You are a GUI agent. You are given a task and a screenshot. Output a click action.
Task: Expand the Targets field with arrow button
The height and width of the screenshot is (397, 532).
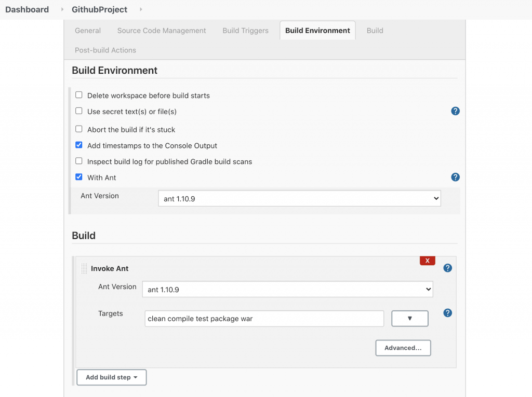(409, 319)
